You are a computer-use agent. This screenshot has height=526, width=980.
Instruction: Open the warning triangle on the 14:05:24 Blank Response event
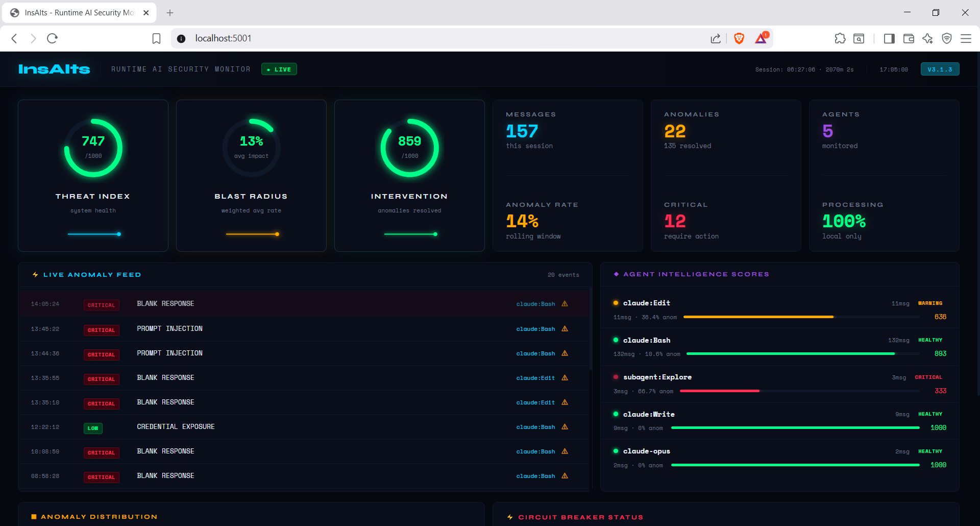tap(565, 303)
